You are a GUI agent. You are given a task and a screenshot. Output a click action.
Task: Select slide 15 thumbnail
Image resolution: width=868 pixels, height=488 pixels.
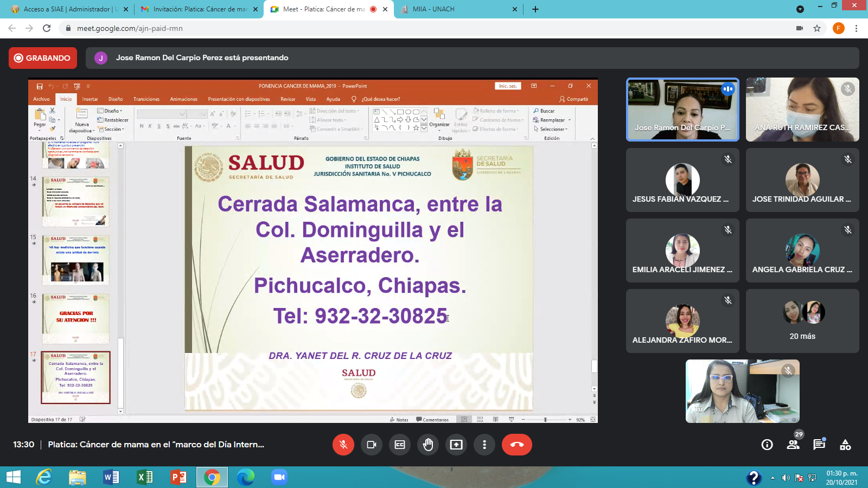click(x=75, y=260)
